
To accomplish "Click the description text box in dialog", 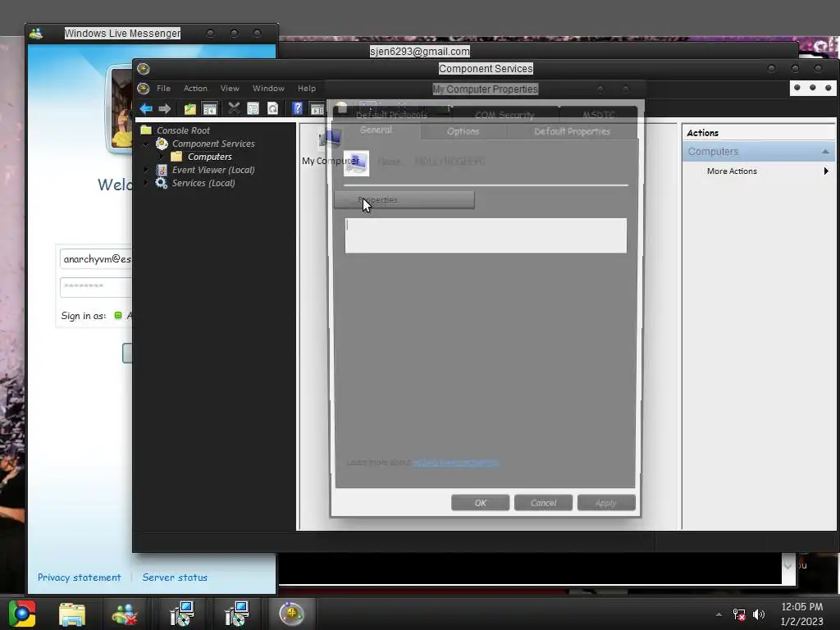I will coord(486,235).
